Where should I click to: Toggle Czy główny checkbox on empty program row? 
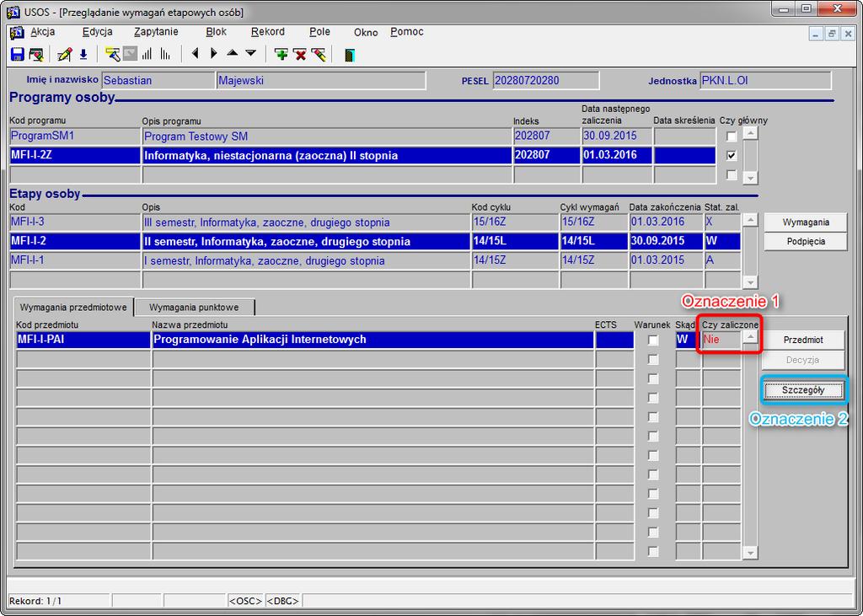[x=732, y=174]
